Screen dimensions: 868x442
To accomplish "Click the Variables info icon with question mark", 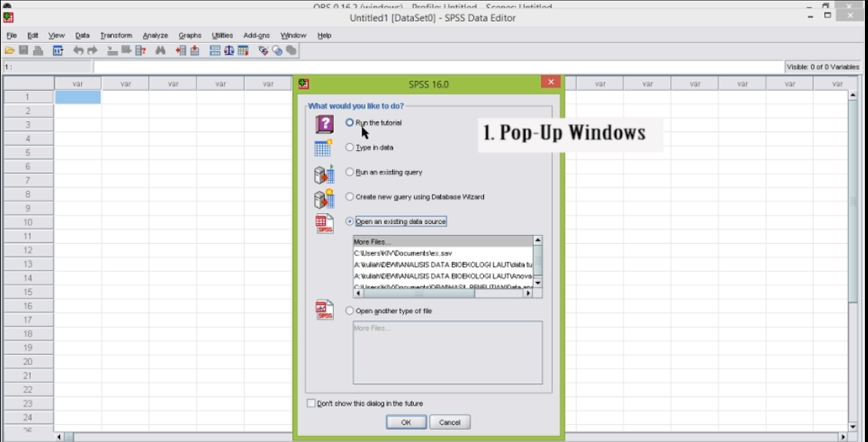I will pyautogui.click(x=141, y=50).
